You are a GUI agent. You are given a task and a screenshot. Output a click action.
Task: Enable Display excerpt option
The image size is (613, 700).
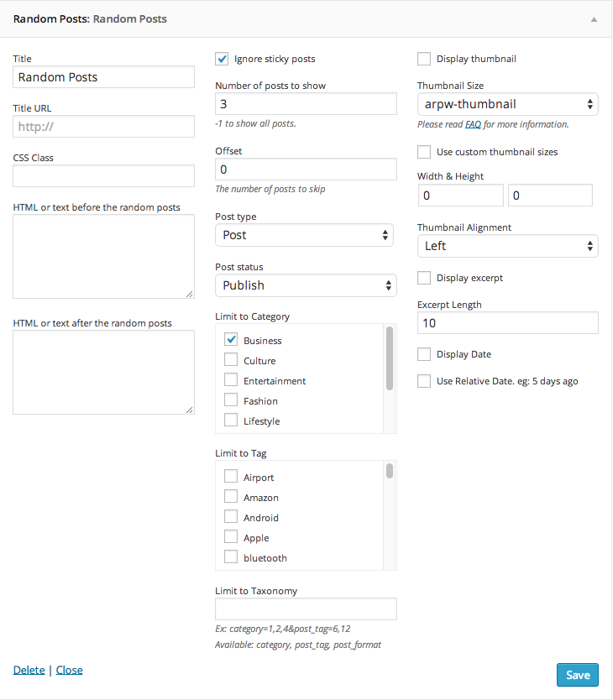(424, 278)
